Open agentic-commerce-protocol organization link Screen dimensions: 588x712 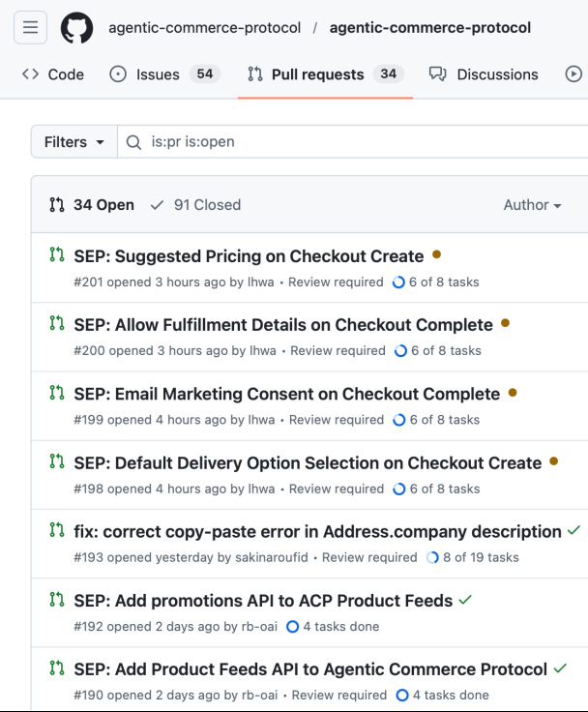204,28
